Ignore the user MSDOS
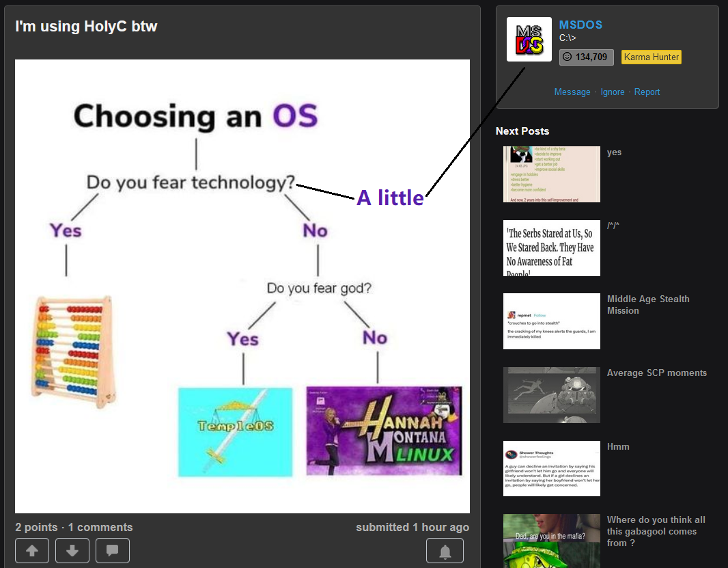The width and height of the screenshot is (728, 568). (613, 92)
